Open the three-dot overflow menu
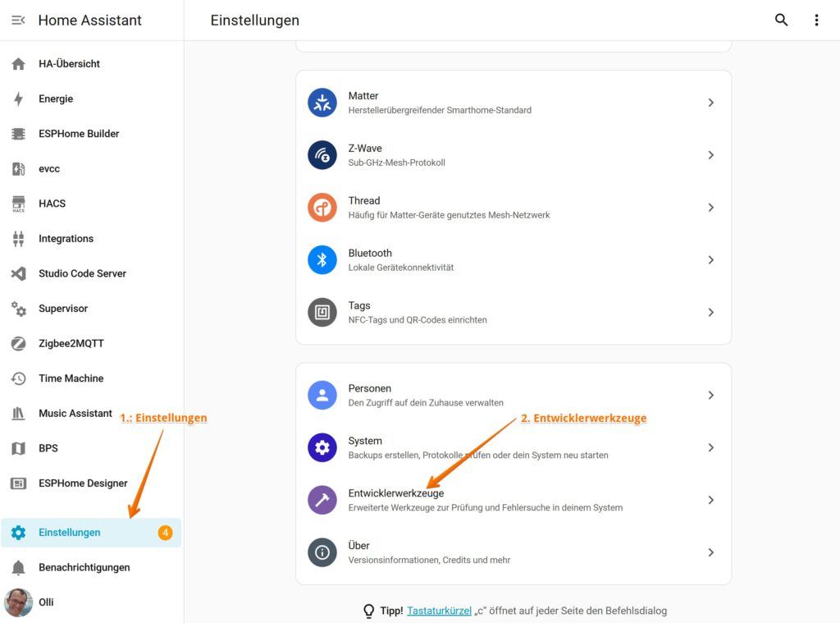This screenshot has width=840, height=623. coord(816,21)
